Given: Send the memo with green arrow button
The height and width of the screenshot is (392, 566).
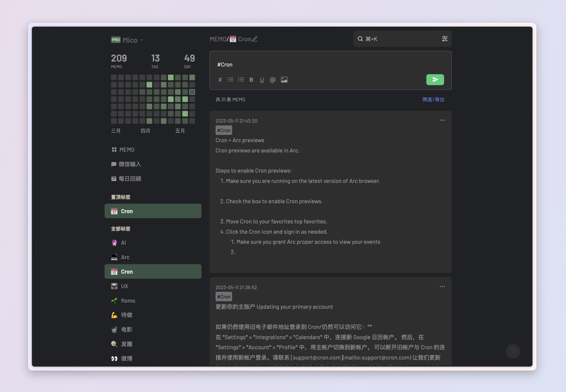Looking at the screenshot, I should [x=435, y=80].
